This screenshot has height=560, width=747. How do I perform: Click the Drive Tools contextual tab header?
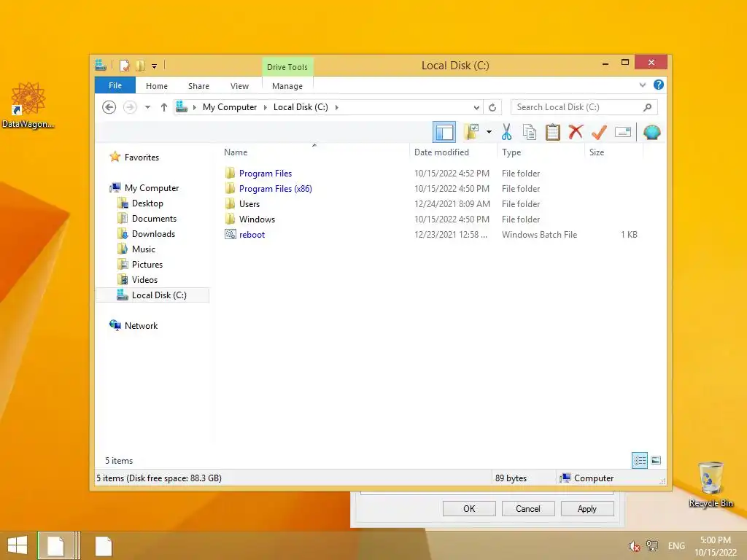[287, 66]
